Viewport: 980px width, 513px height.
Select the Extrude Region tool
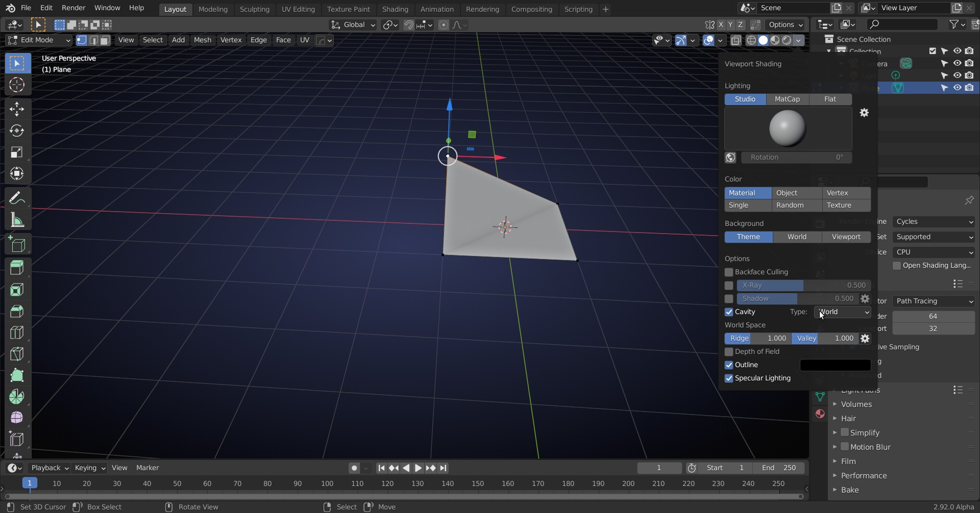click(x=17, y=268)
